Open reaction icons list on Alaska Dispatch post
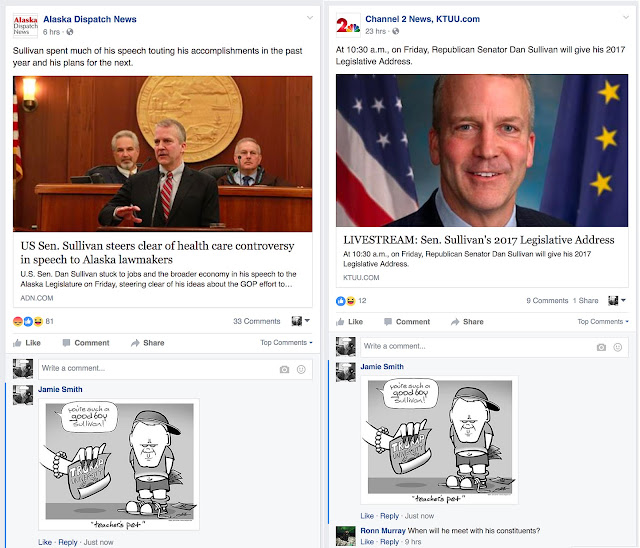Viewport: 640px width, 548px height. pyautogui.click(x=28, y=322)
